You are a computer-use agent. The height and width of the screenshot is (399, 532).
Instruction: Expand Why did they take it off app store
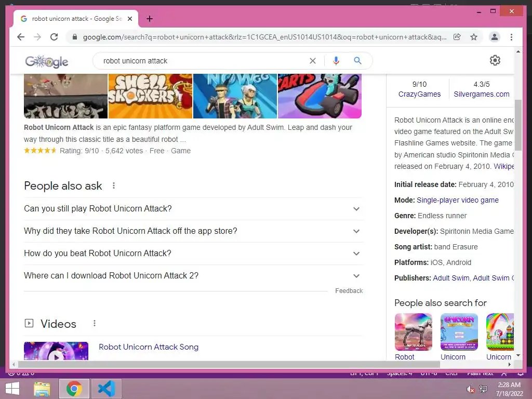(x=193, y=231)
